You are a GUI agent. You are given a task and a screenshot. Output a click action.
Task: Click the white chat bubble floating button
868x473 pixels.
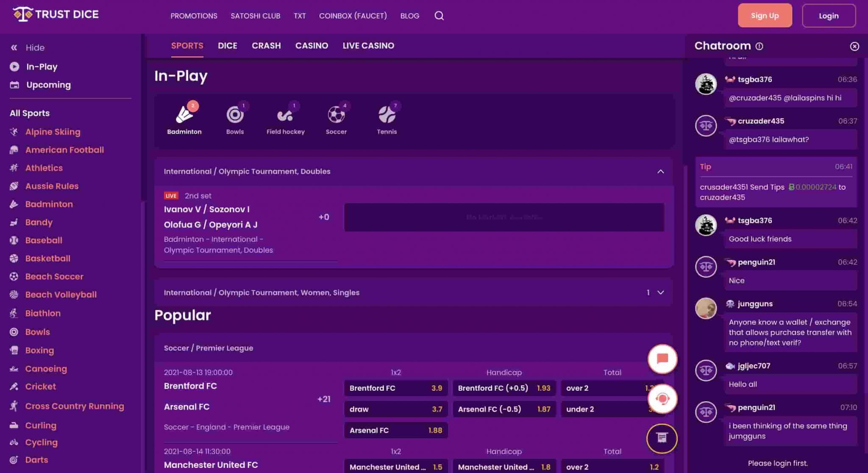(x=662, y=359)
